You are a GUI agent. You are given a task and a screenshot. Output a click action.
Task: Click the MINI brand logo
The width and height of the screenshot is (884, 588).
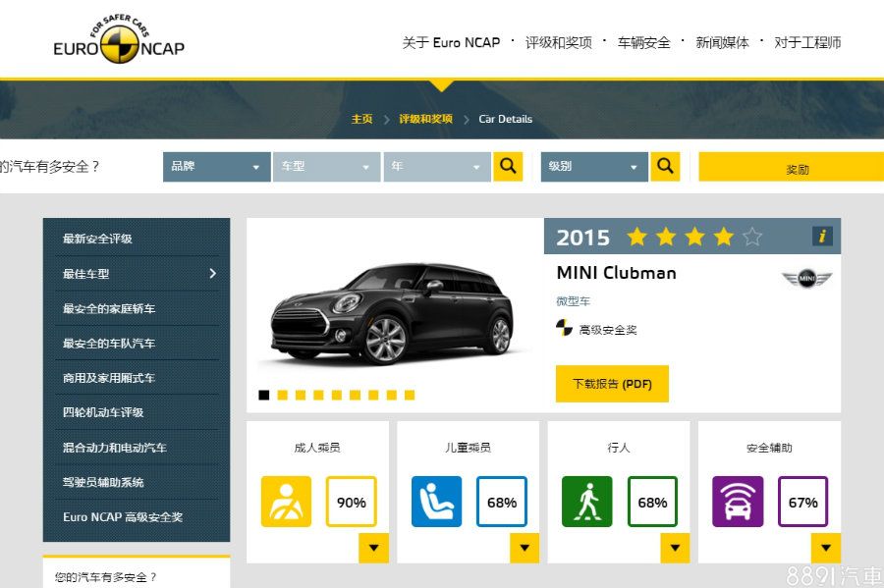coord(806,280)
